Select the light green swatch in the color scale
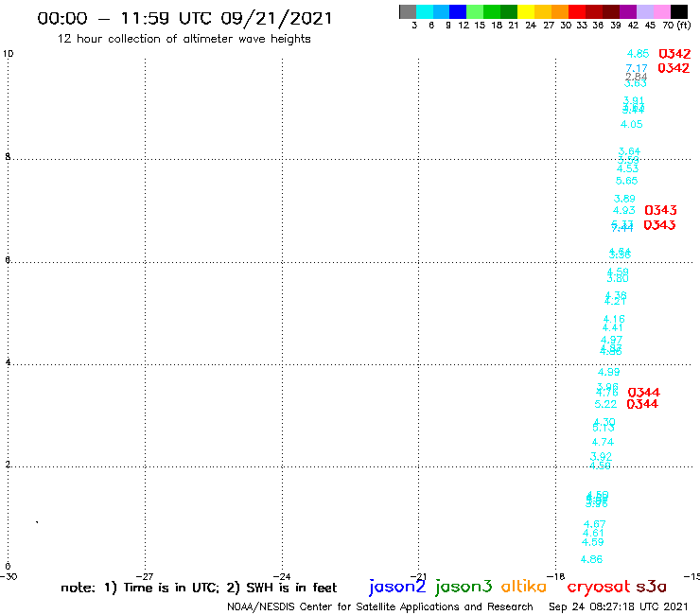 475,11
